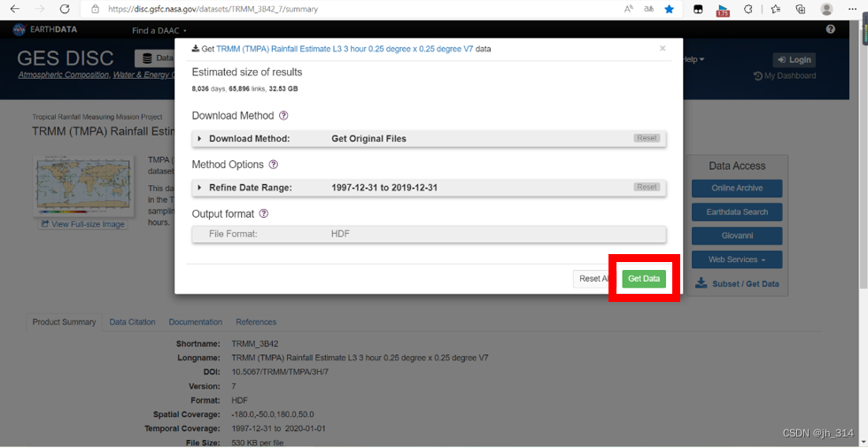Viewport: 868px width, 448px height.
Task: Click the help question mark in header
Action: pyautogui.click(x=831, y=29)
